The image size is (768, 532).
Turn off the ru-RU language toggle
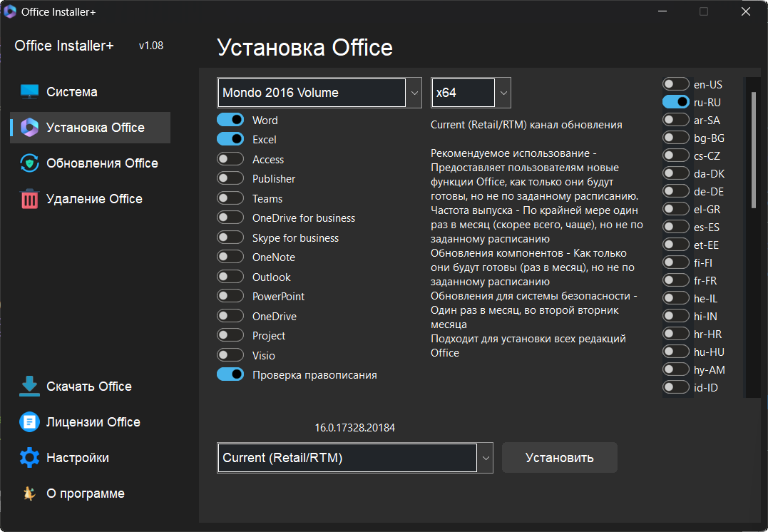(x=675, y=101)
